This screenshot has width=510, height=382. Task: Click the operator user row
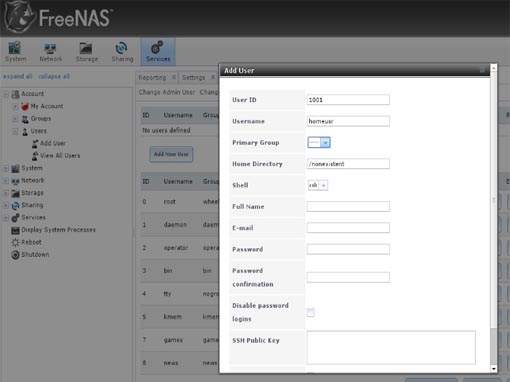point(180,248)
